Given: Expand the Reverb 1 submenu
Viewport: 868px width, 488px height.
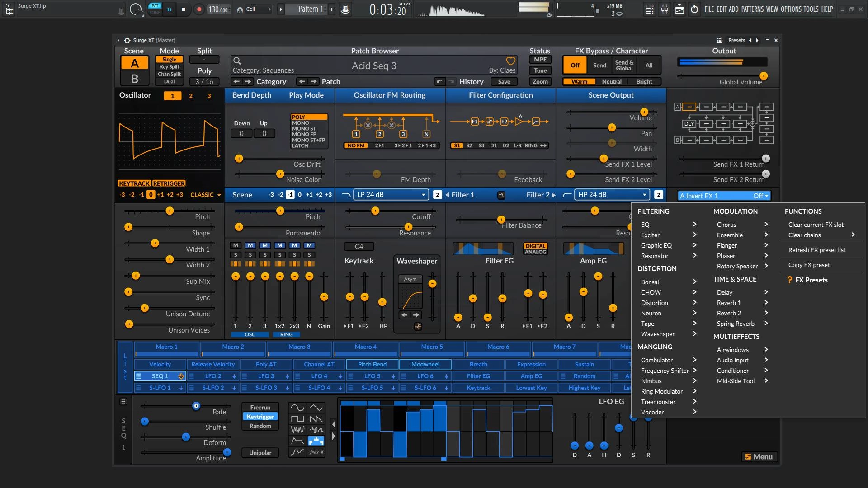Looking at the screenshot, I should coord(741,303).
